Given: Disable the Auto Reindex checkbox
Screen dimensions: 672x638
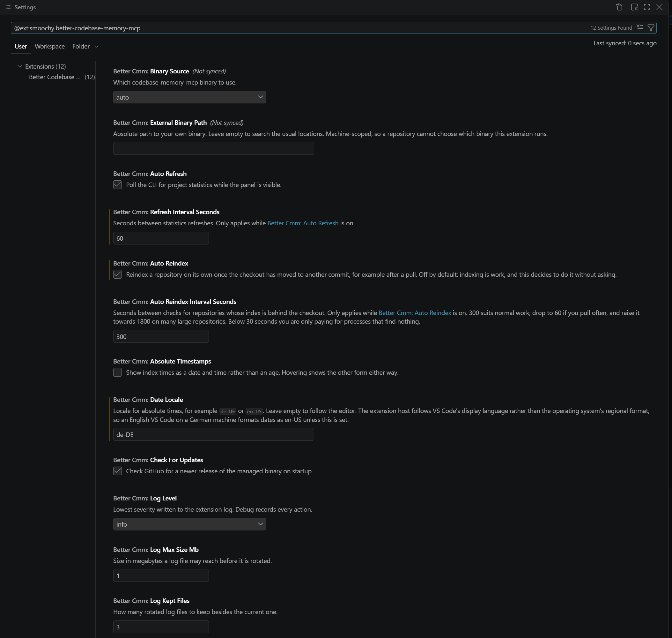Looking at the screenshot, I should coord(118,274).
